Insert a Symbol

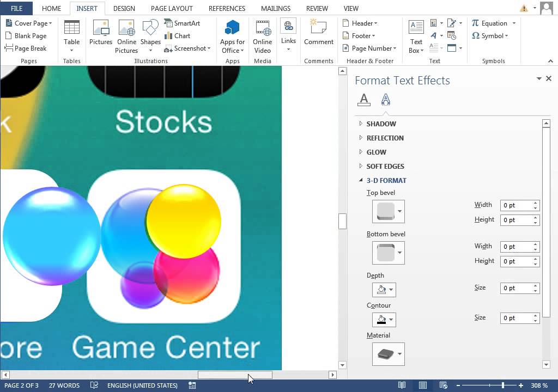[x=490, y=35]
